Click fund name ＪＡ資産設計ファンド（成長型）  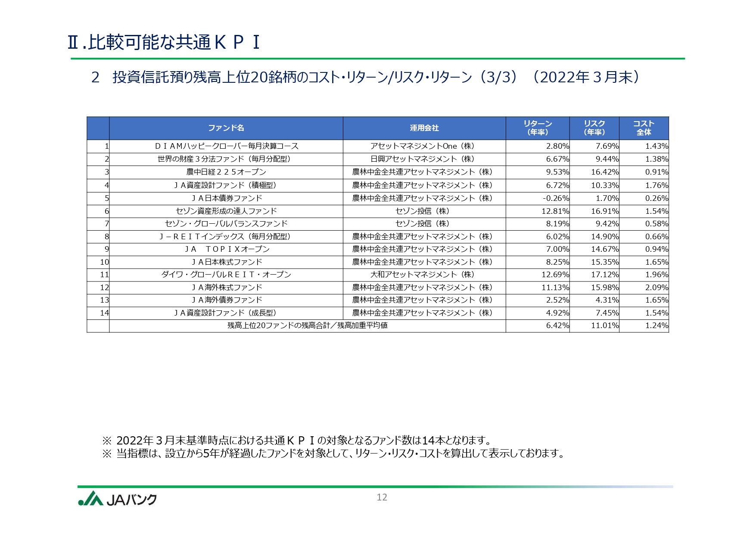(x=226, y=313)
